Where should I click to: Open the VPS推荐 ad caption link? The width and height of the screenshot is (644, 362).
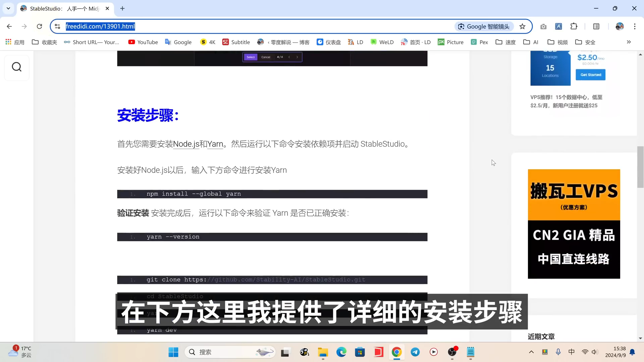566,101
